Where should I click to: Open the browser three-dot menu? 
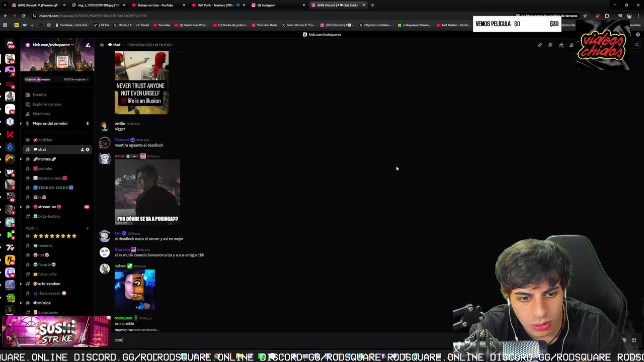coord(638,16)
